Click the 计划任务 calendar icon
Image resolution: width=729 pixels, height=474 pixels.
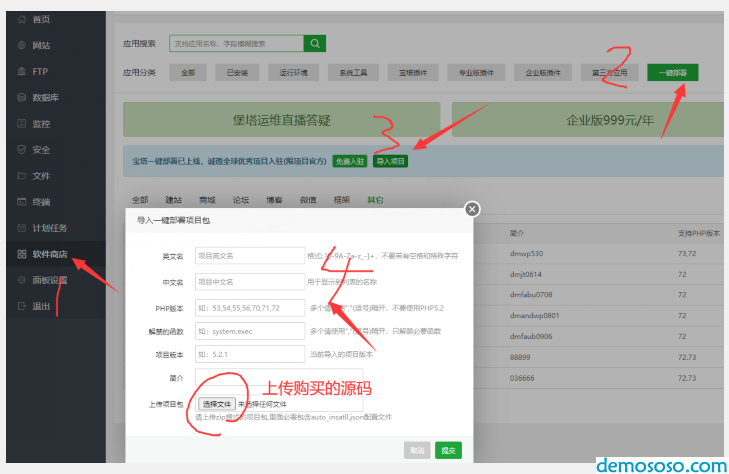[x=21, y=228]
